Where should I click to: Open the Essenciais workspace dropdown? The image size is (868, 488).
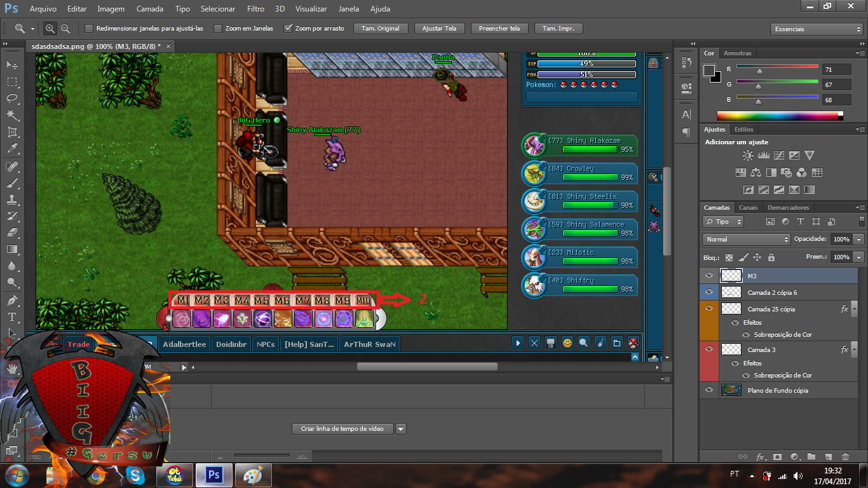click(x=817, y=29)
